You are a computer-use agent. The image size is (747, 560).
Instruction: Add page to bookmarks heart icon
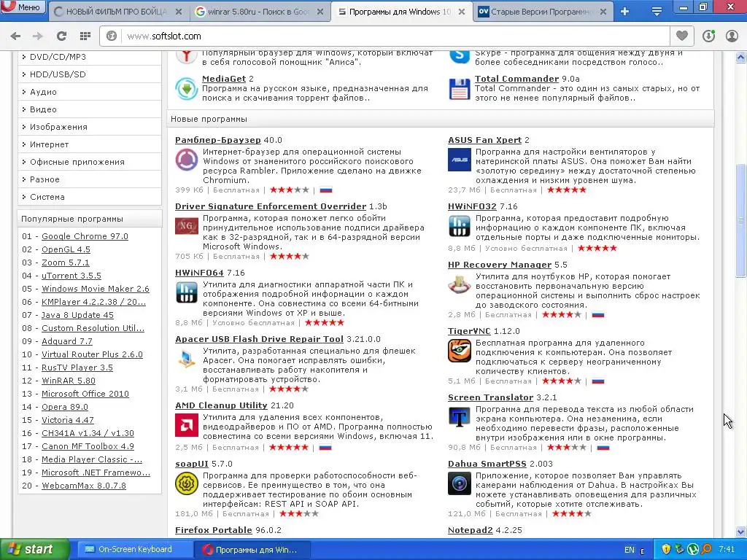click(682, 36)
